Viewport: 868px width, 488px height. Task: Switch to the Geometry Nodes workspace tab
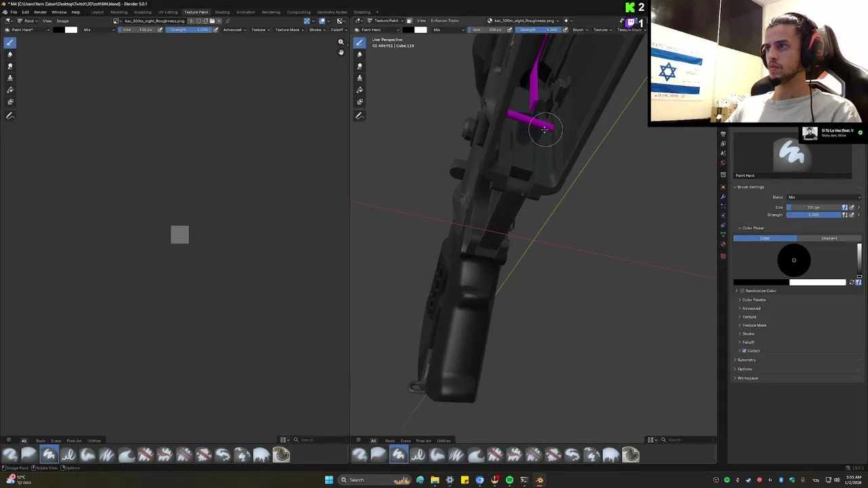(x=332, y=12)
